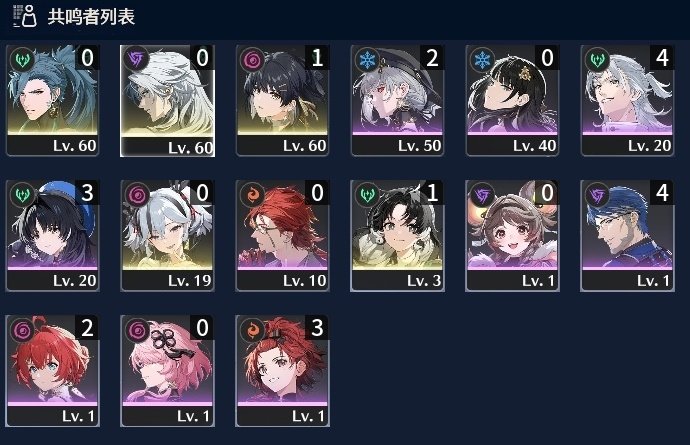Click electro icon on bearded blue-haired Lv. 1 card

pos(597,194)
